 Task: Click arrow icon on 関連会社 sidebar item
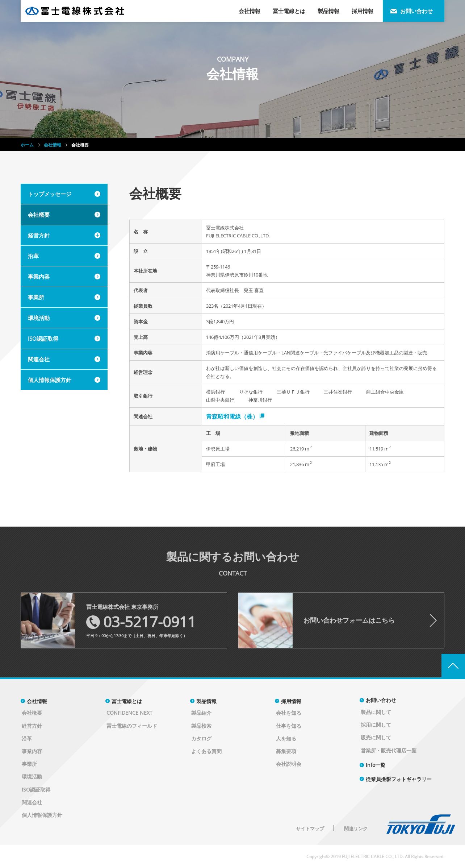(x=97, y=359)
